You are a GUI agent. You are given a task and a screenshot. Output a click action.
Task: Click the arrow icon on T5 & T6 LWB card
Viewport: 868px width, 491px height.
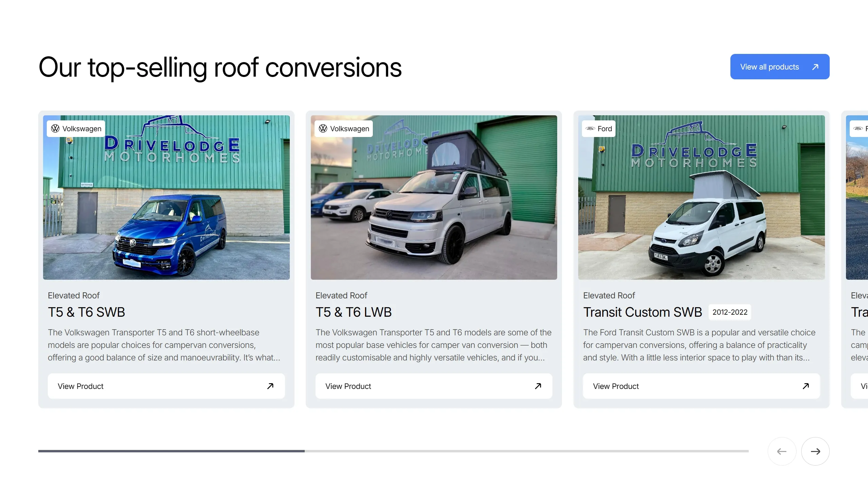538,386
